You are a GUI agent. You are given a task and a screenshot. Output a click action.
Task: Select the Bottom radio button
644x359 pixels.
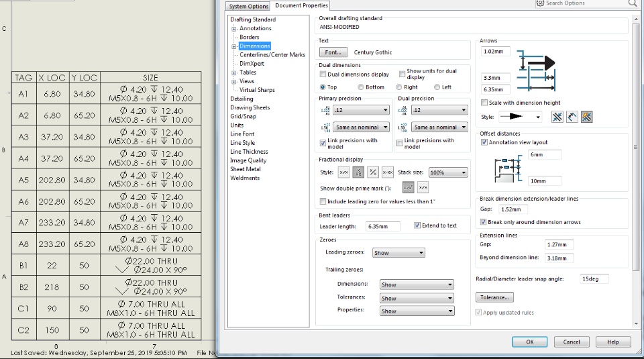pyautogui.click(x=361, y=87)
